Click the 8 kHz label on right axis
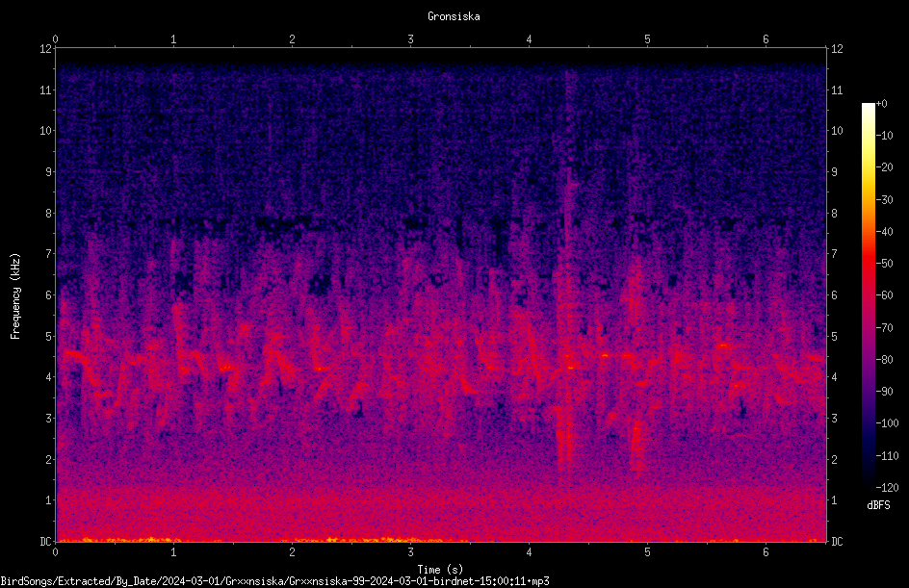 coord(834,214)
